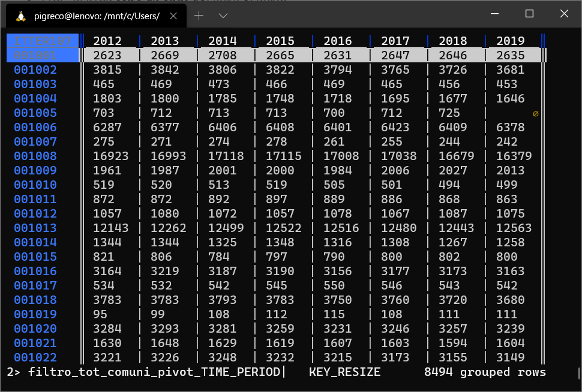Select row 001008 key cell
This screenshot has height=392, width=582.
point(35,156)
